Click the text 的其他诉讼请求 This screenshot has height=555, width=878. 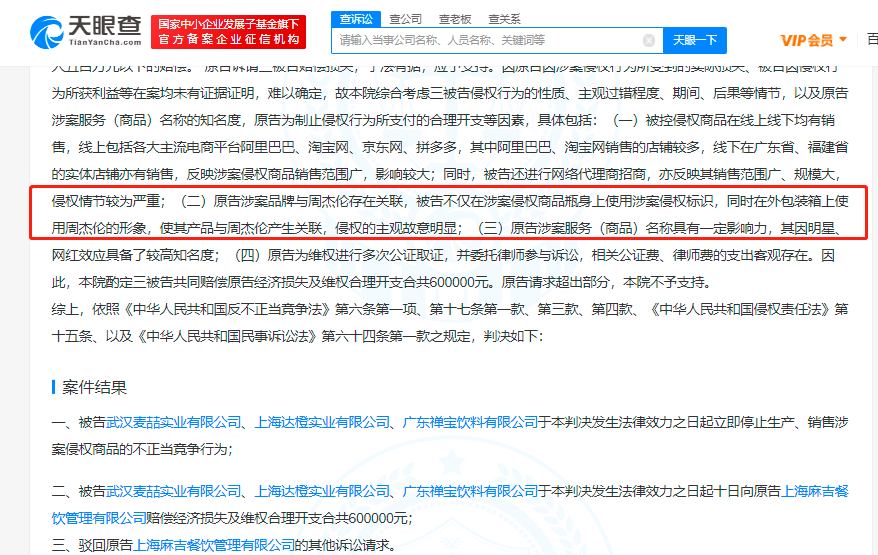click(342, 545)
